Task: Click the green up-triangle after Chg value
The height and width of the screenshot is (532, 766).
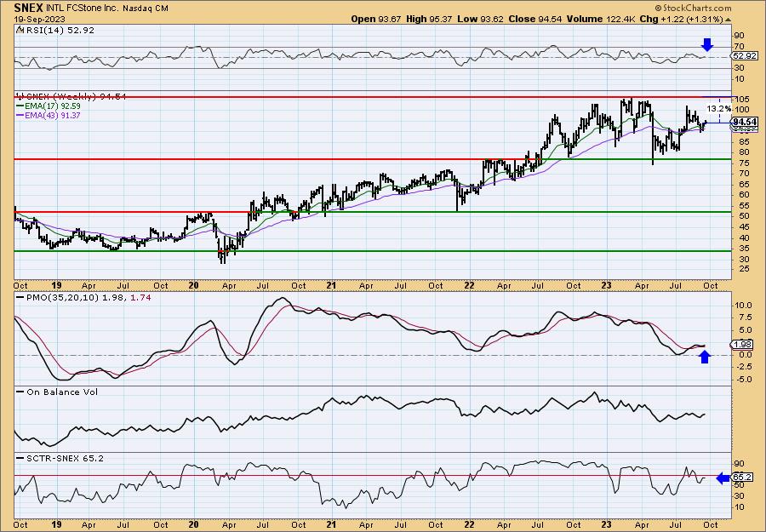Action: pyautogui.click(x=729, y=20)
